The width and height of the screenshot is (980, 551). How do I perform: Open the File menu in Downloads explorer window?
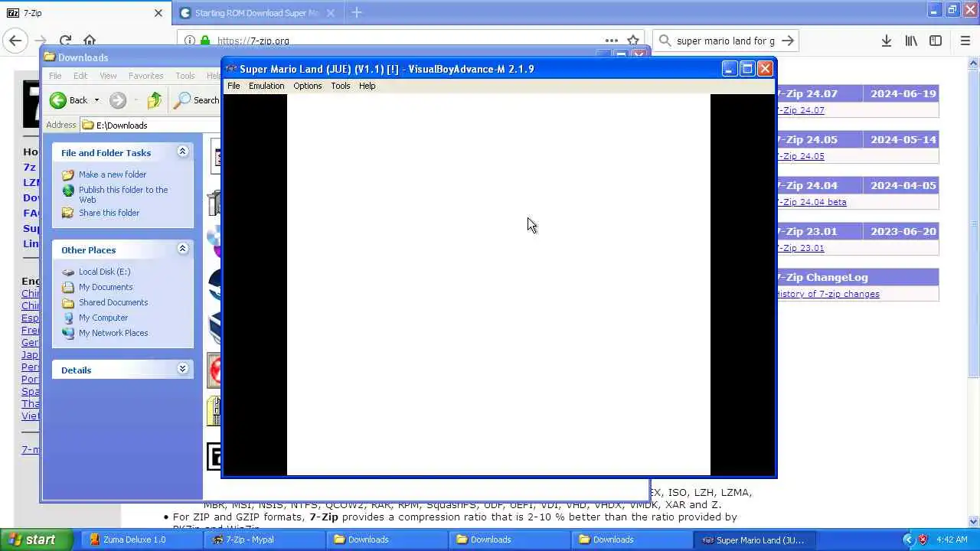pos(55,76)
